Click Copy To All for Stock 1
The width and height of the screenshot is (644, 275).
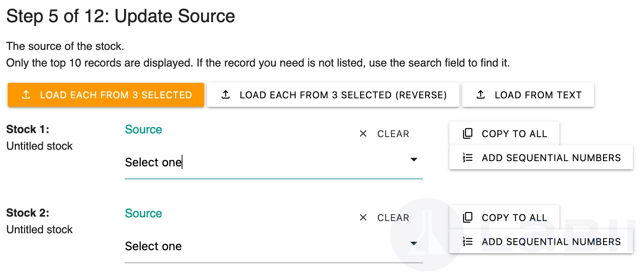[504, 134]
